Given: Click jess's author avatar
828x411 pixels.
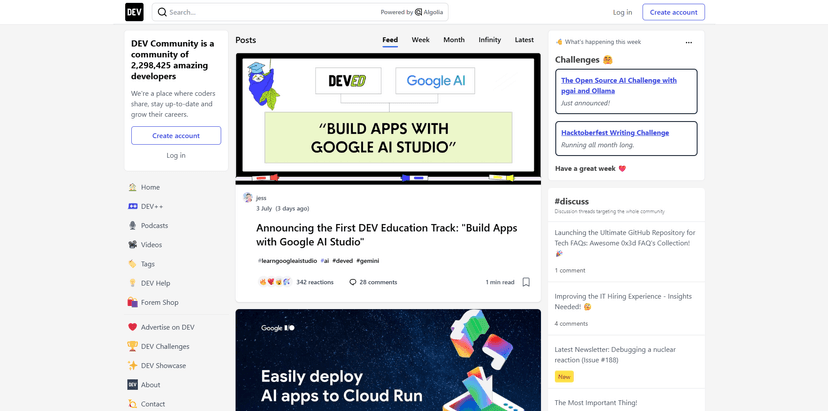Looking at the screenshot, I should (x=248, y=198).
